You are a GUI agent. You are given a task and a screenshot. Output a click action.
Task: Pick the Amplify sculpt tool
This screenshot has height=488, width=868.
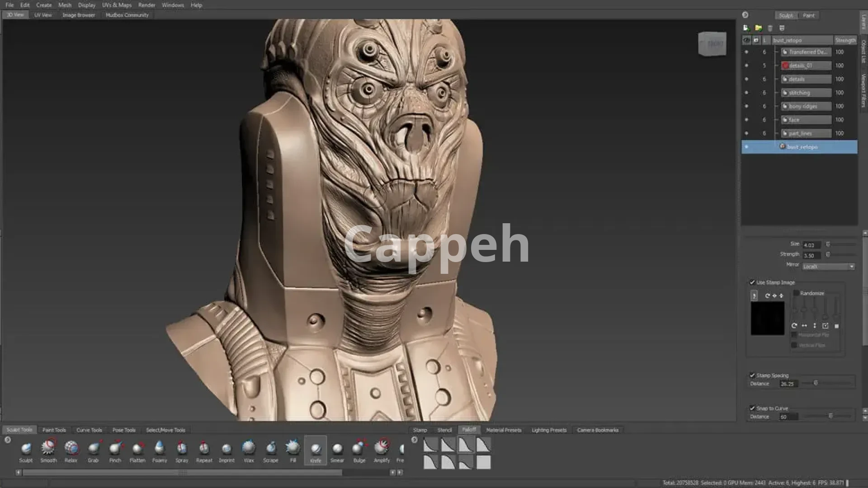click(382, 448)
